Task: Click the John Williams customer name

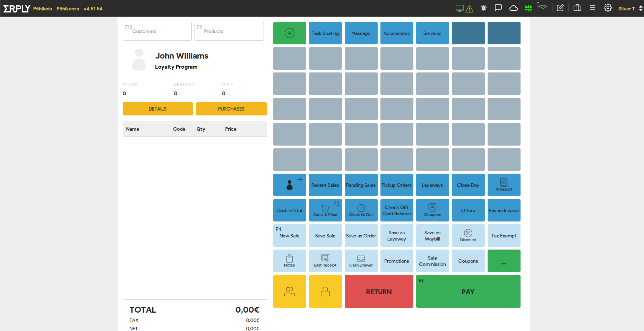Action: [x=182, y=56]
